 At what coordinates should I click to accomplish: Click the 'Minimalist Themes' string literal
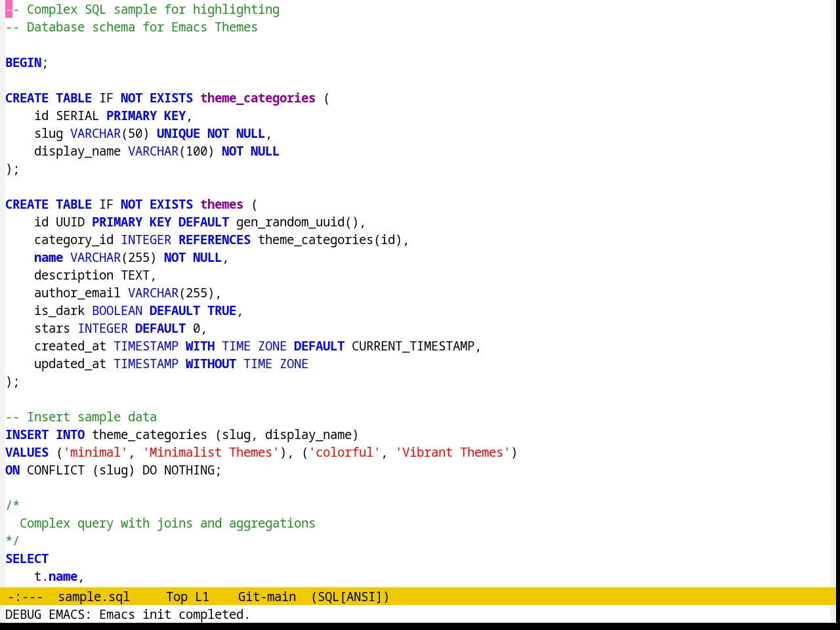pyautogui.click(x=211, y=452)
